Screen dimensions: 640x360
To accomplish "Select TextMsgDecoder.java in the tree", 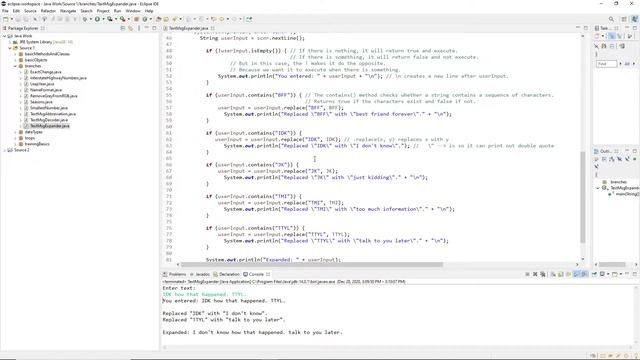I will coord(49,120).
